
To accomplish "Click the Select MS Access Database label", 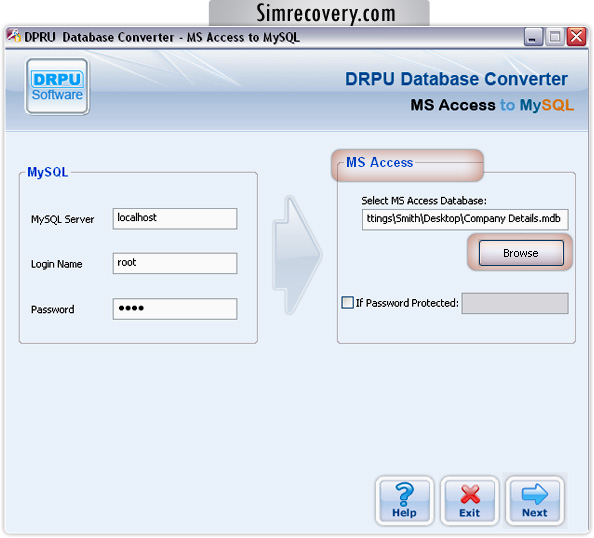I will click(424, 200).
